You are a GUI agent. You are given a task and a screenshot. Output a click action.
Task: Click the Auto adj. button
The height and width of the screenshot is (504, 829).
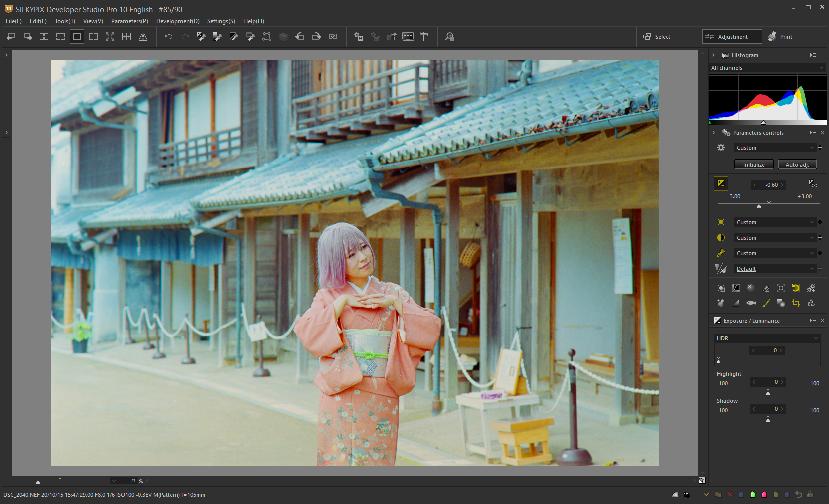tap(797, 165)
